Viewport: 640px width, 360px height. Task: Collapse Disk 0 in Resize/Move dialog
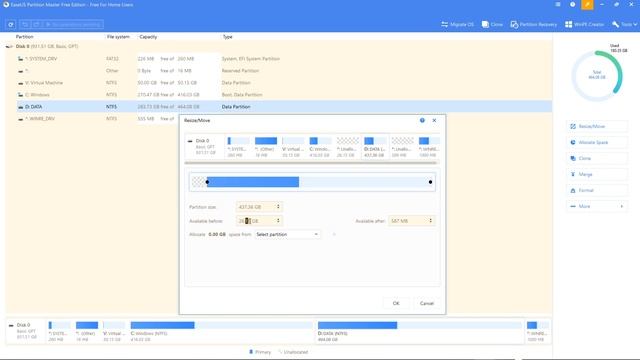[190, 141]
